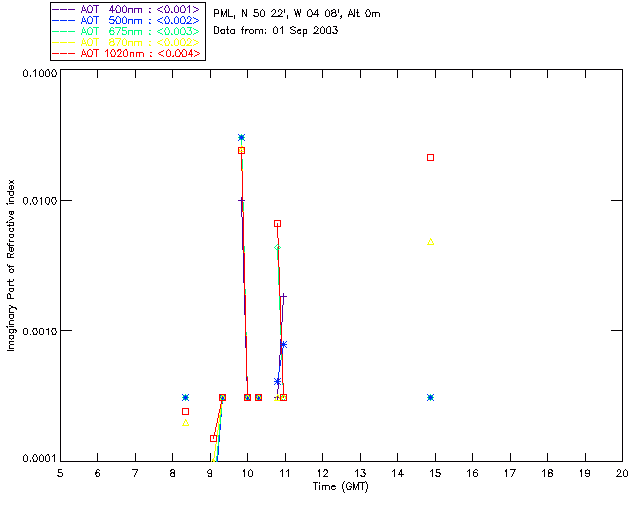Image resolution: width=640 pixels, height=512 pixels.
Task: Click the 'AOT 675nm : <0.003>' legend entry
Action: click(x=127, y=31)
